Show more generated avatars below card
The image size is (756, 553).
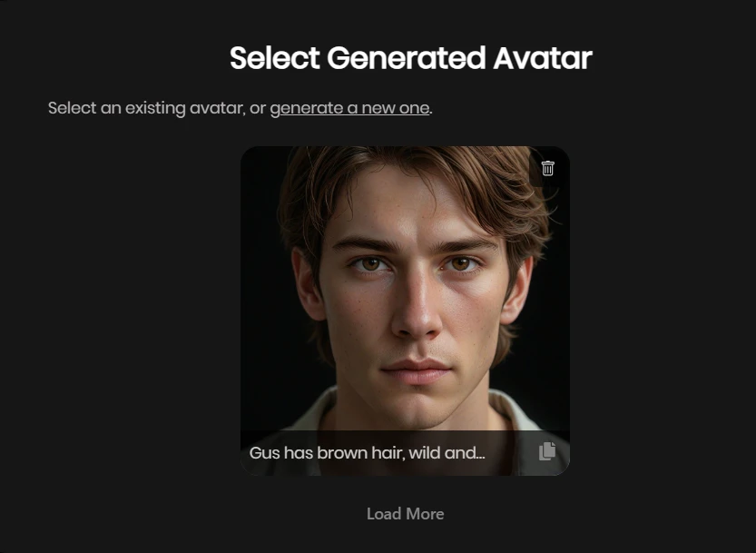405,514
